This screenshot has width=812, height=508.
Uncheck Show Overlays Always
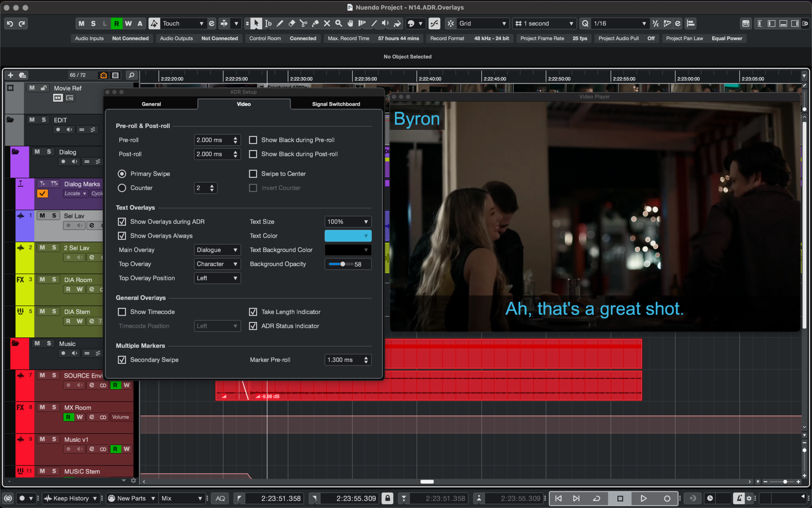click(122, 236)
